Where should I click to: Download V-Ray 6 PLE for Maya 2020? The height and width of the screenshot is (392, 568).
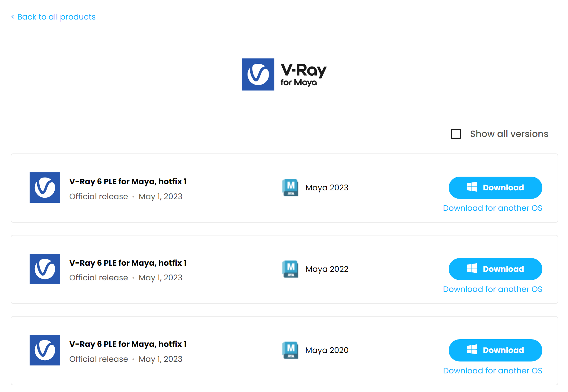click(495, 350)
